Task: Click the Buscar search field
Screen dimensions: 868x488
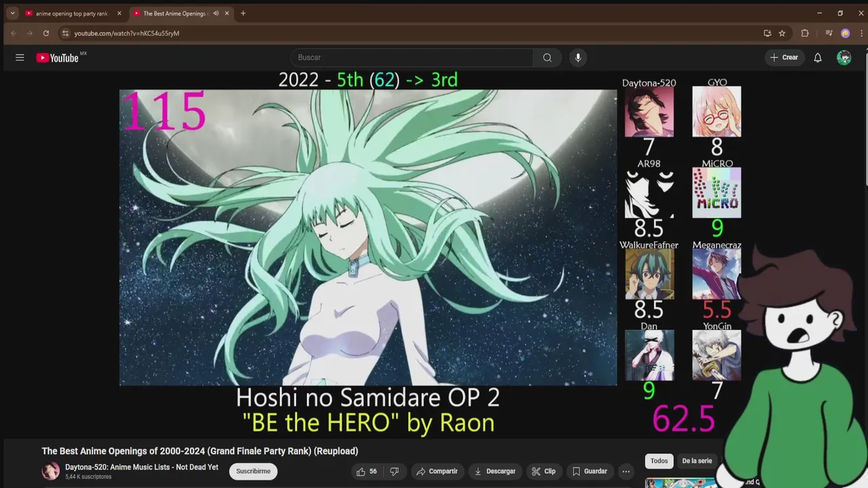Action: click(412, 58)
